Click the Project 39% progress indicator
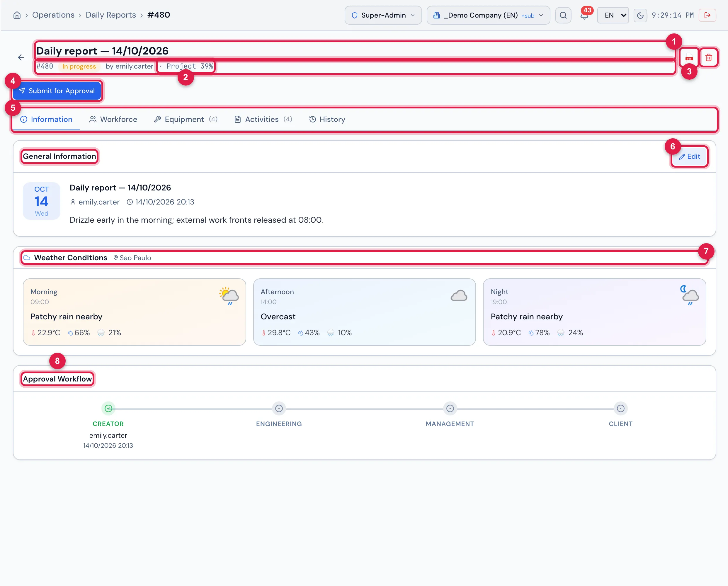This screenshot has height=586, width=728. 186,66
